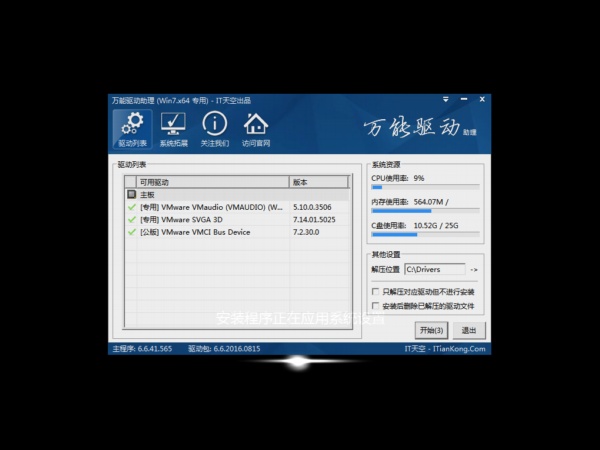The width and height of the screenshot is (600, 450).
Task: Open the 系统拓展 system extension tab
Action: (173, 129)
